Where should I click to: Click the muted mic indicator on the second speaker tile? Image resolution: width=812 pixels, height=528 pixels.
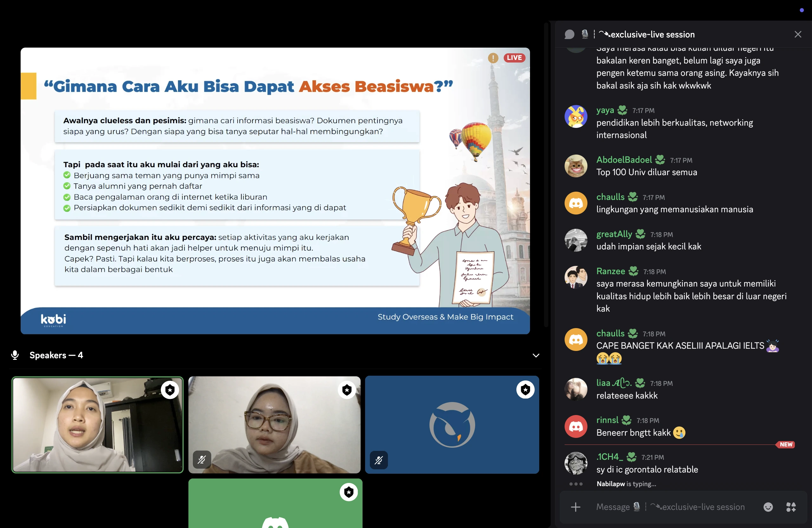coord(201,460)
